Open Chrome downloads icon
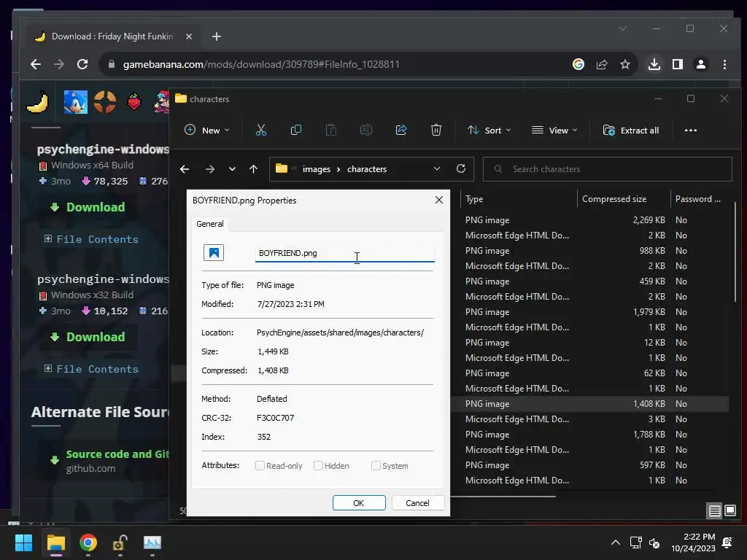The height and width of the screenshot is (560, 747). click(654, 64)
